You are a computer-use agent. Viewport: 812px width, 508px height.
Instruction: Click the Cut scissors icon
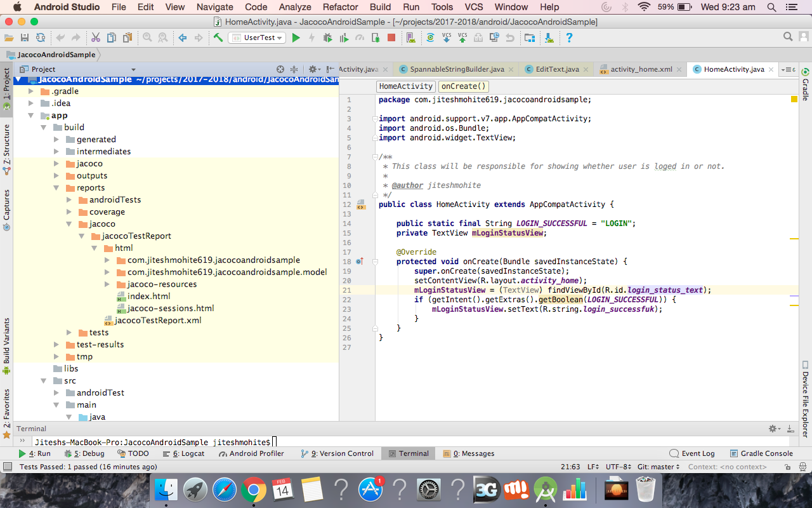[96, 37]
